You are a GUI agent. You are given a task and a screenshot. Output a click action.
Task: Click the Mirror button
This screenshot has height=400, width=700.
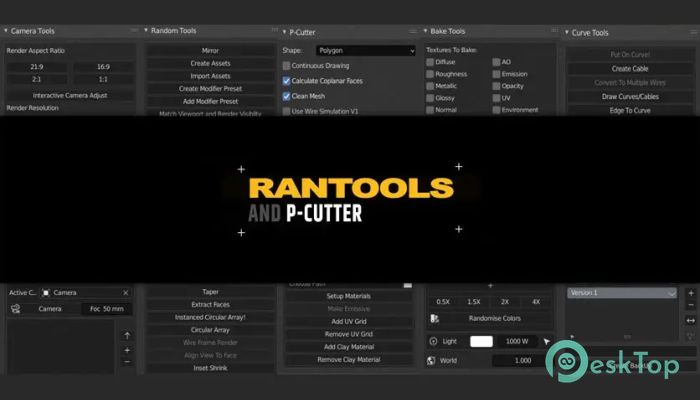click(x=210, y=50)
